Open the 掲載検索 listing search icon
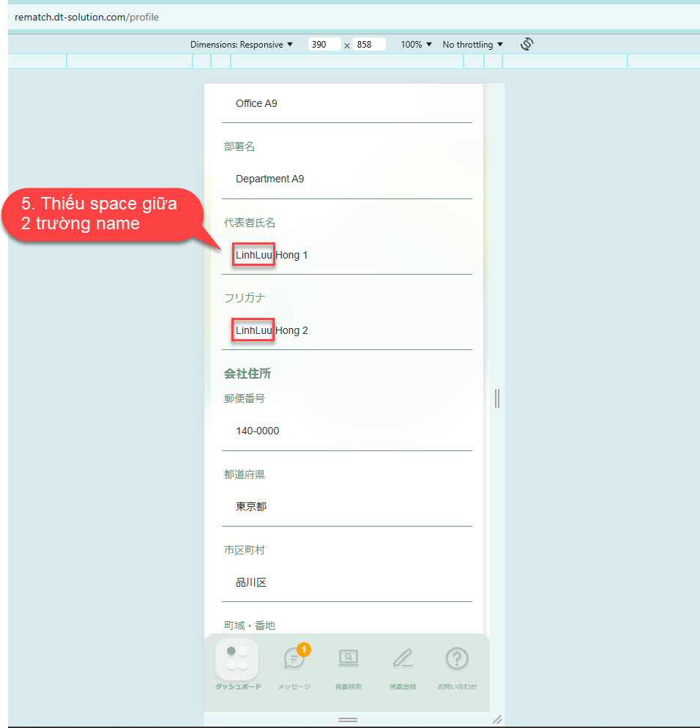Viewport: 700px width, 728px height. click(348, 659)
